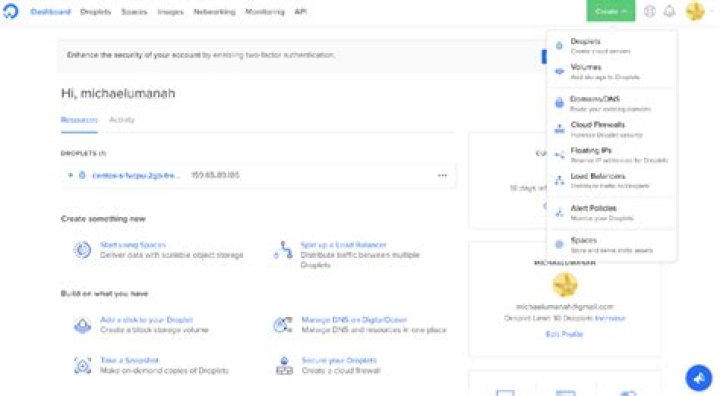
Task: Click the Spaces icon in Create menu
Action: (559, 244)
